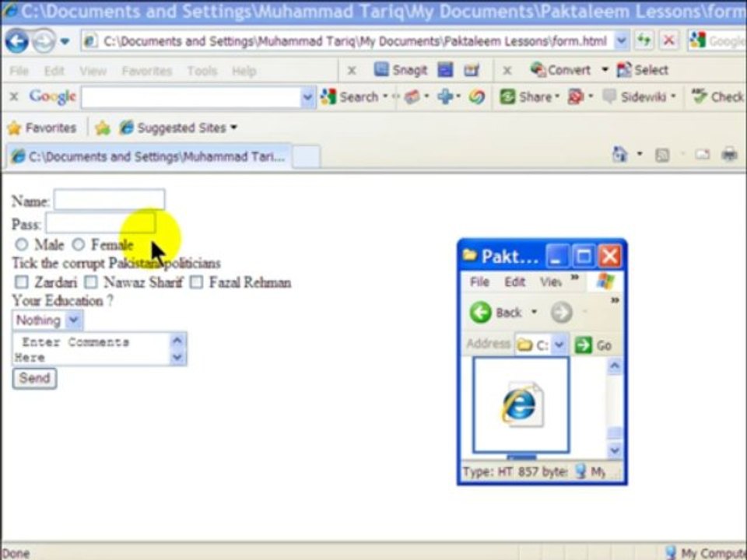The height and width of the screenshot is (560, 747).
Task: Tick the Fazal Rehman checkbox
Action: [x=196, y=282]
